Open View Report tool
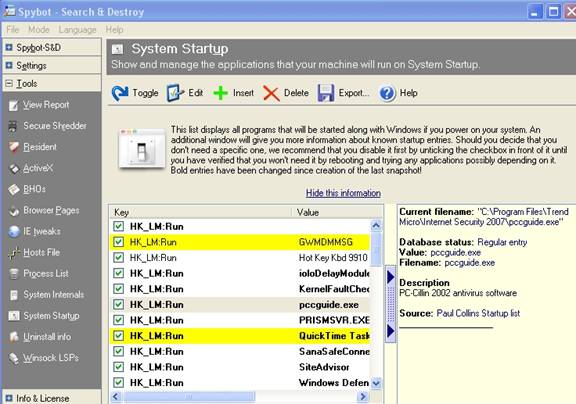This screenshot has height=404, width=576. coord(46,105)
